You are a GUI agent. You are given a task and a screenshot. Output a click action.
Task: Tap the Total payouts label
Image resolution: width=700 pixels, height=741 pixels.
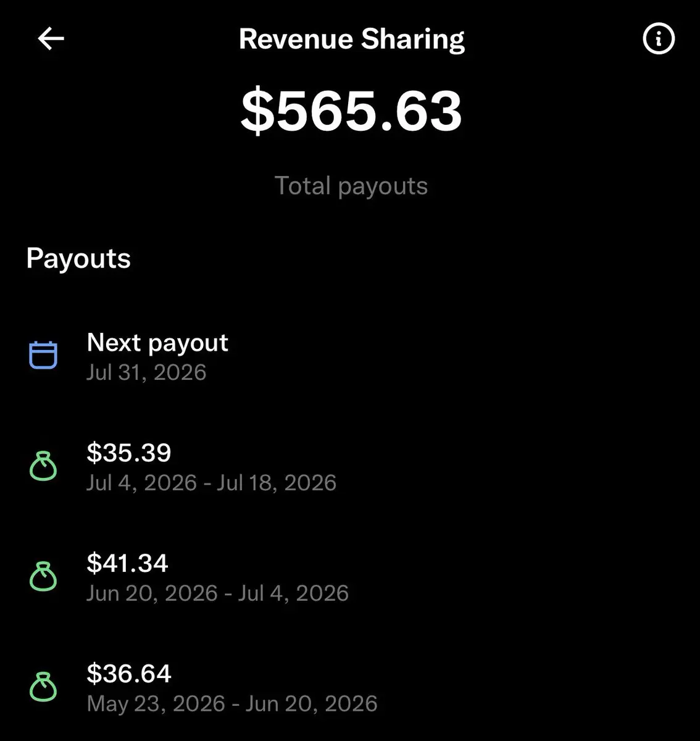pyautogui.click(x=351, y=186)
